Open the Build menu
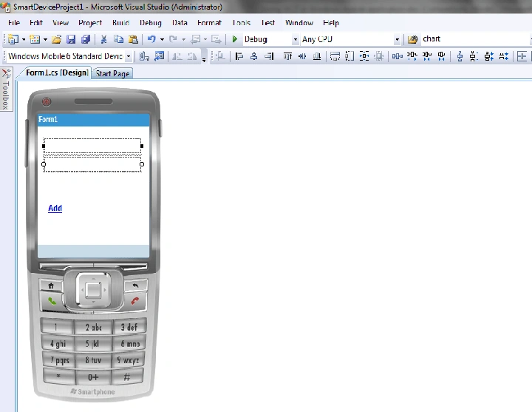The height and width of the screenshot is (412, 532). click(120, 23)
